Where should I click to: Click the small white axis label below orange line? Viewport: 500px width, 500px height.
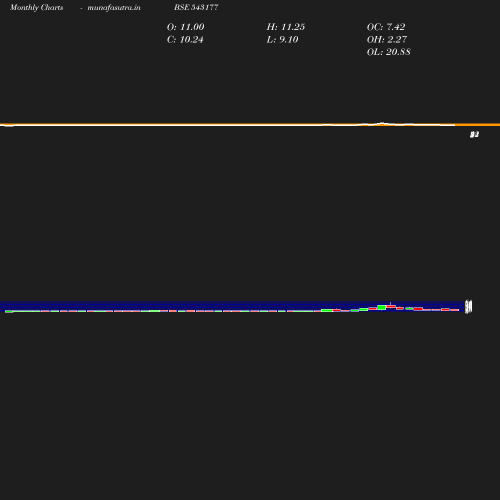[x=474, y=134]
